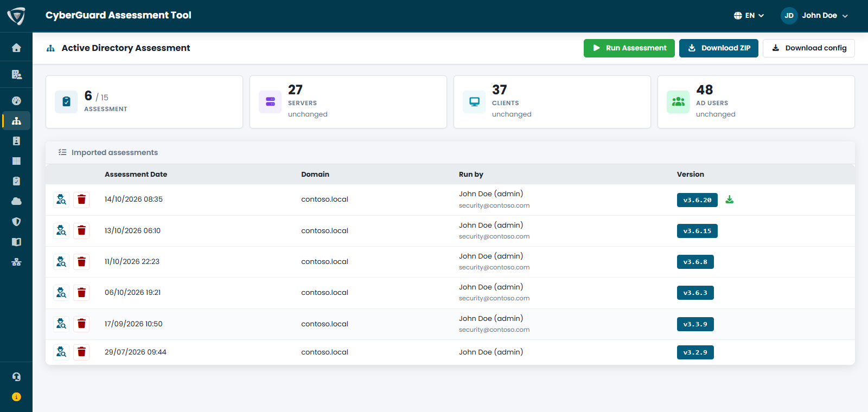Screen dimensions: 868x412
Task: Go to Home via the house icon
Action: tap(16, 48)
